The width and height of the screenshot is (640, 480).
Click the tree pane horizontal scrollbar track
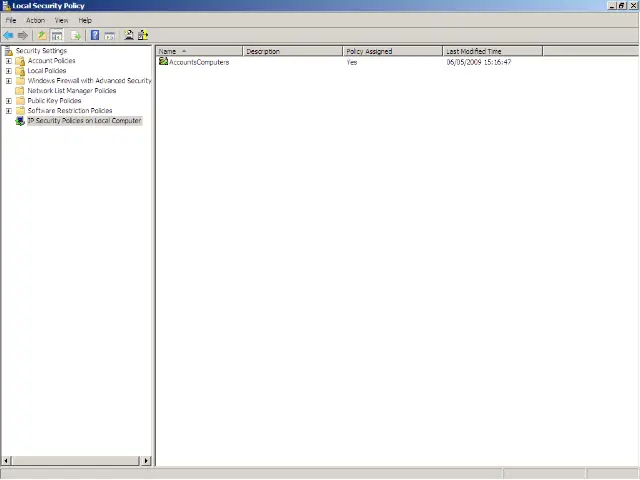coord(76,461)
